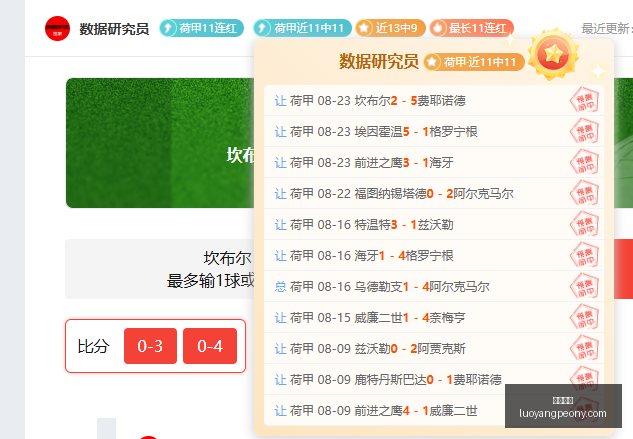Click the 最近更新 text
633x439 pixels.
(x=607, y=28)
